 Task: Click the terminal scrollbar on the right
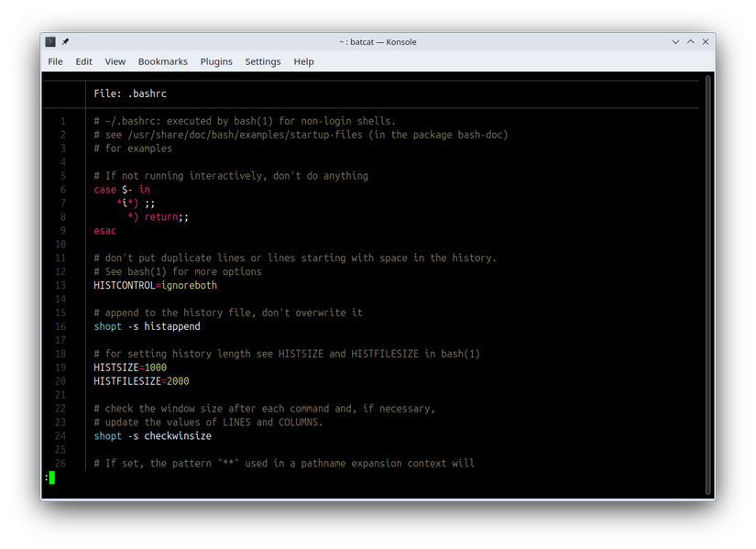707,275
